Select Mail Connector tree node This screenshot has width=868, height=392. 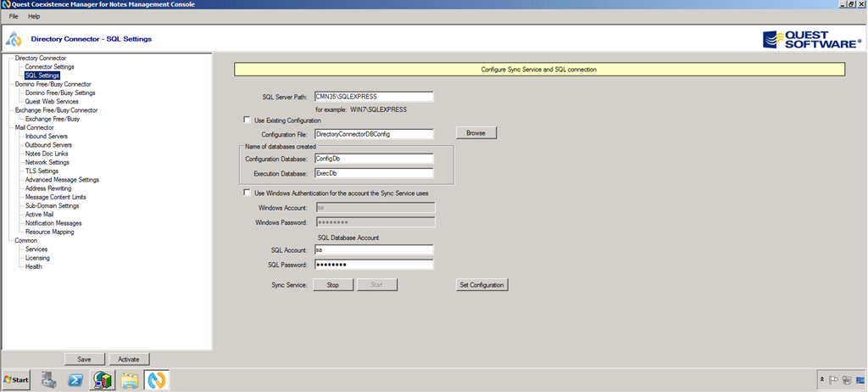pos(34,127)
